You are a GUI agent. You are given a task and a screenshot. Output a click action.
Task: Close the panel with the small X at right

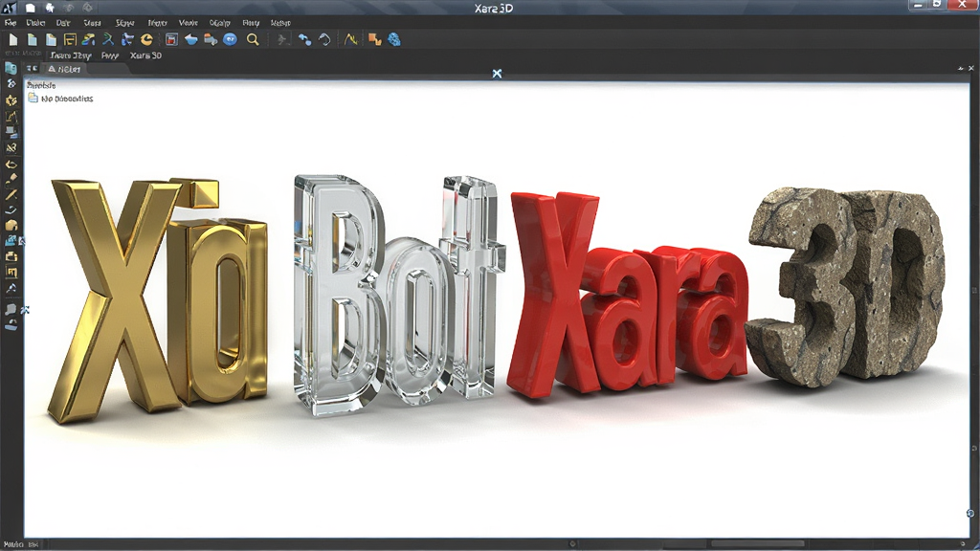970,68
